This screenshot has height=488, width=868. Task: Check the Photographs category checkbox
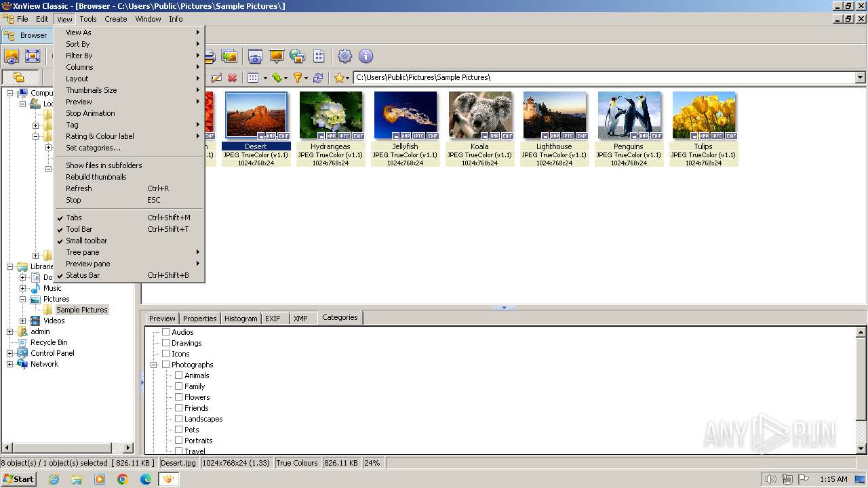[x=165, y=365]
